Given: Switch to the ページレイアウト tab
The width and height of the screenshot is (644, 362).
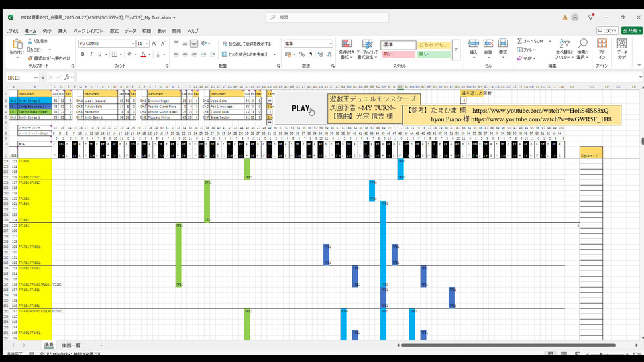Looking at the screenshot, I should [89, 31].
